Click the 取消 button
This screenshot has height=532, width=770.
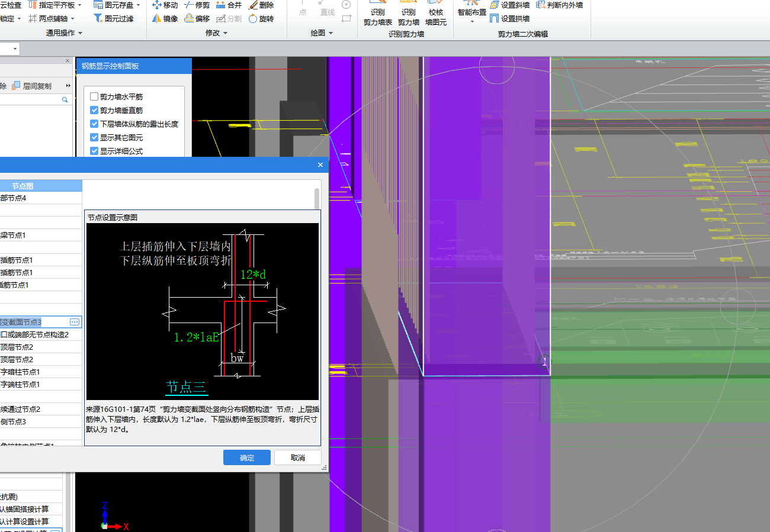tap(298, 457)
